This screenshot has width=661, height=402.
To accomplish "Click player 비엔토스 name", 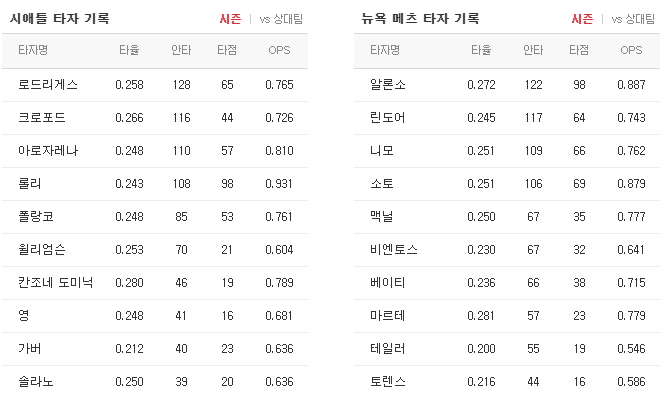I will pyautogui.click(x=394, y=249).
